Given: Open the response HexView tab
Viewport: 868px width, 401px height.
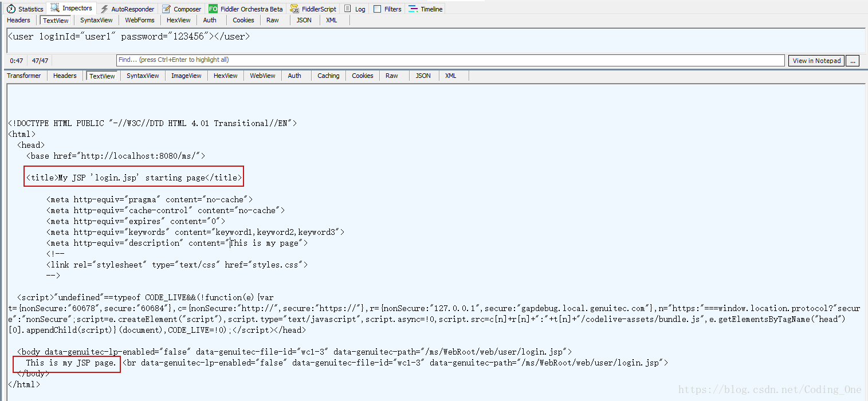Looking at the screenshot, I should coord(226,76).
